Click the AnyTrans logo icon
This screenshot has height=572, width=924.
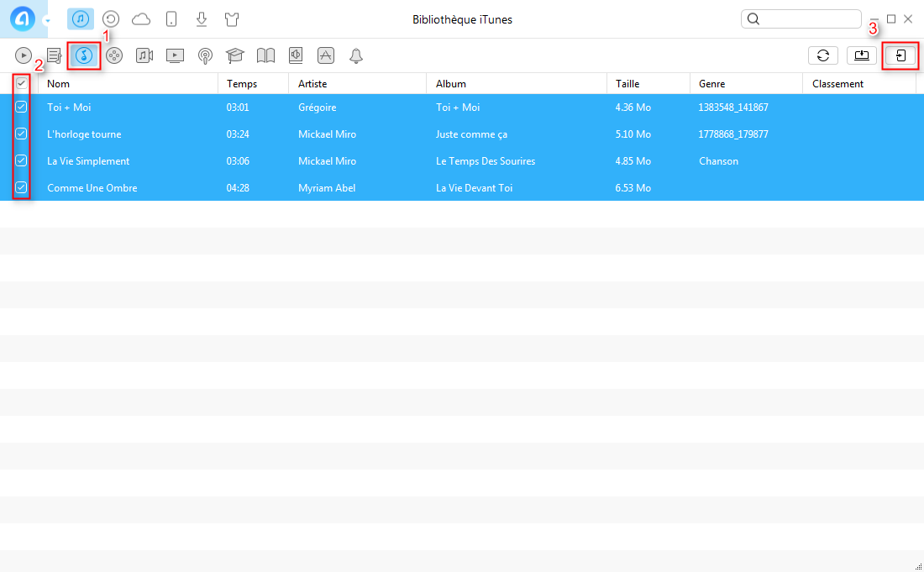[x=23, y=19]
